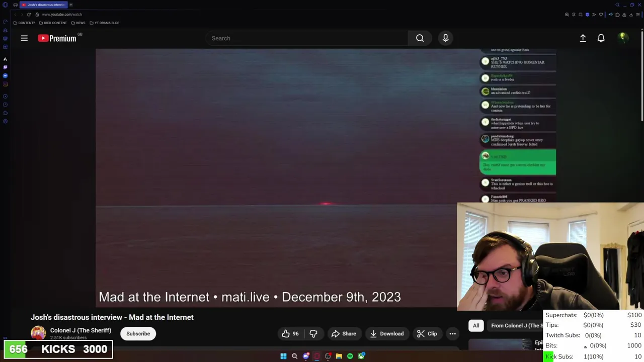Open Spotify from taskbar

coord(350,356)
